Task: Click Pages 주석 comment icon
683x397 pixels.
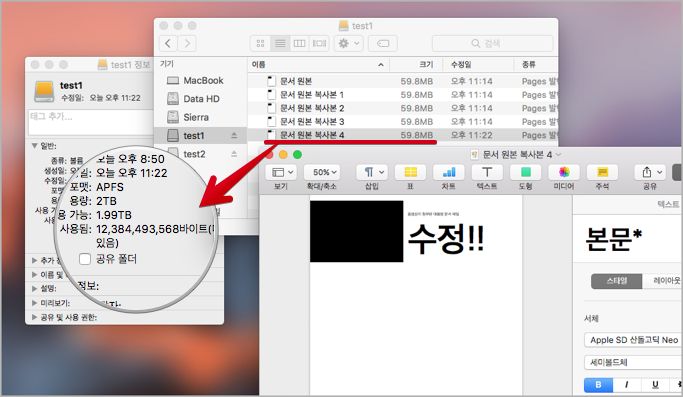Action: [602, 173]
